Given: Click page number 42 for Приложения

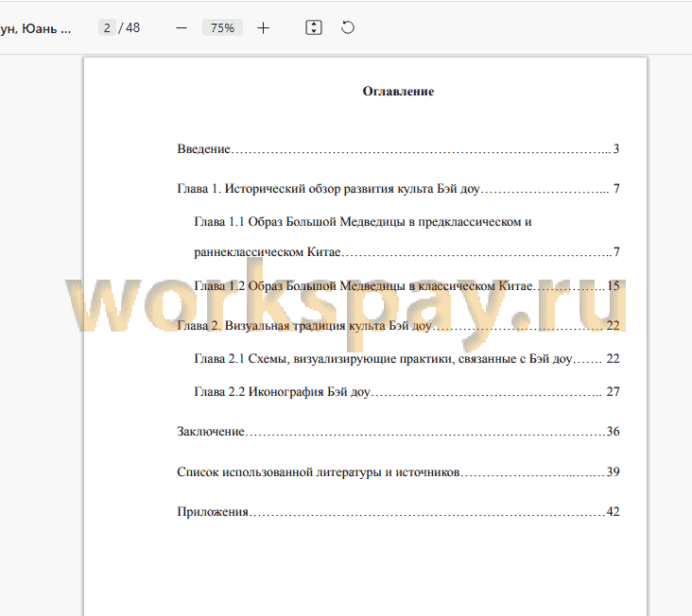Looking at the screenshot, I should (613, 511).
